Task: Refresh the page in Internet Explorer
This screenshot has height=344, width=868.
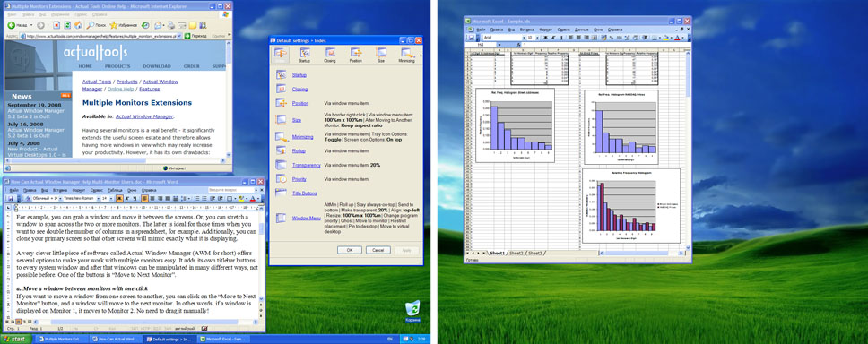Action: coord(67,25)
